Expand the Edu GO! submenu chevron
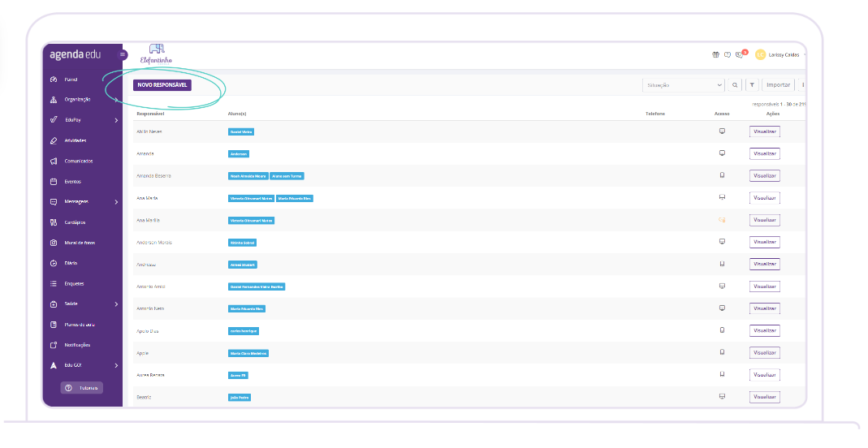 (116, 365)
